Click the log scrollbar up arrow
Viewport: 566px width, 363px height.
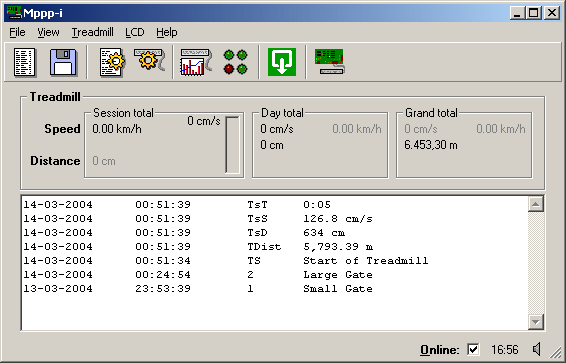coord(536,204)
